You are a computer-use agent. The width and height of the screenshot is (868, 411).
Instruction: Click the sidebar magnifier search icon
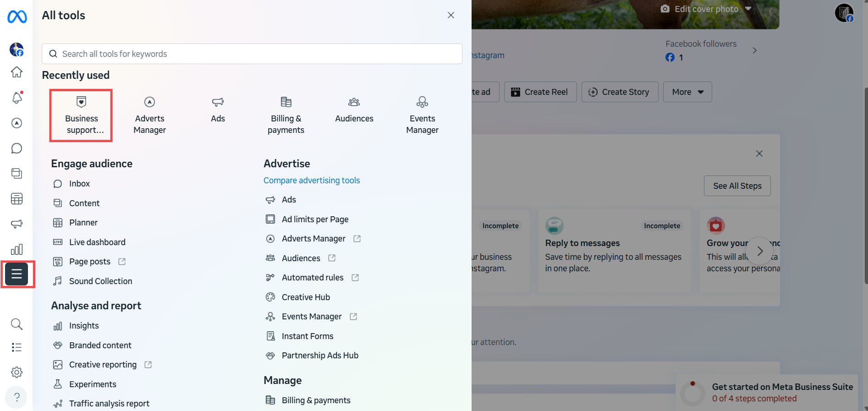pos(17,324)
